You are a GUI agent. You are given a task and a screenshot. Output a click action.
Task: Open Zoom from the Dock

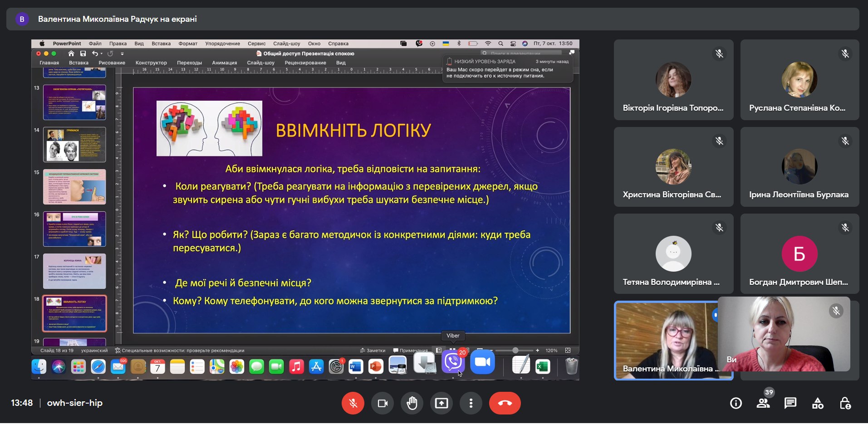click(482, 362)
